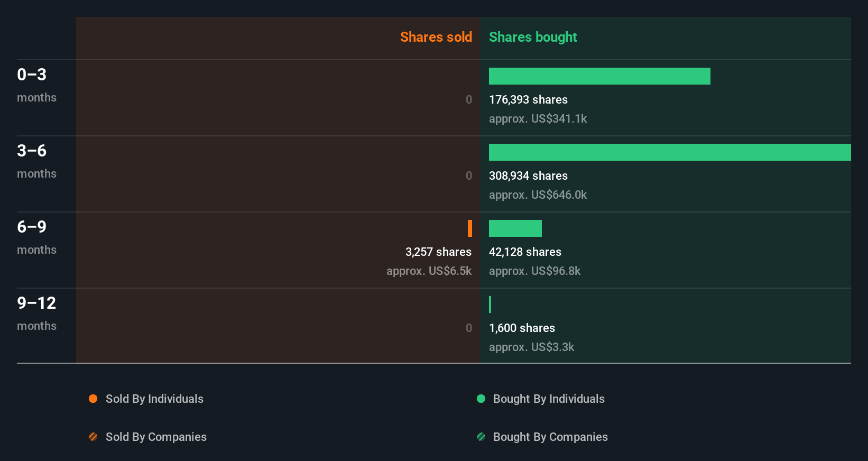Screen dimensions: 868x461
Task: Select the 0–3 months green bought bar
Action: (x=599, y=76)
